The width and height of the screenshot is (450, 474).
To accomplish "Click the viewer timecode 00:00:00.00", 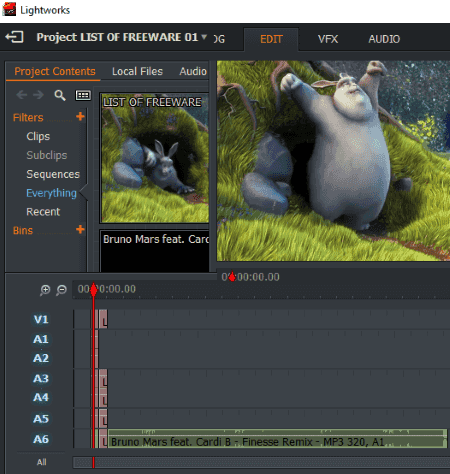I will (x=251, y=277).
